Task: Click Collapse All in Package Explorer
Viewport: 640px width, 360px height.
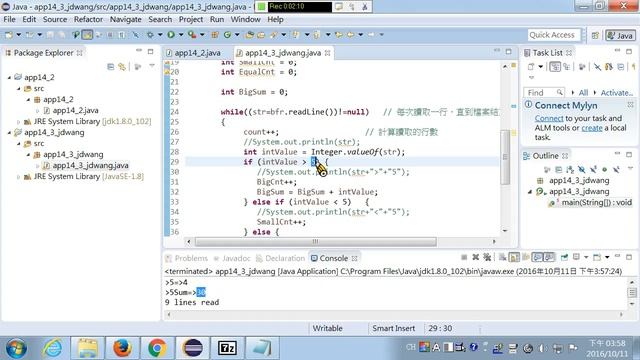Action: pos(111,67)
